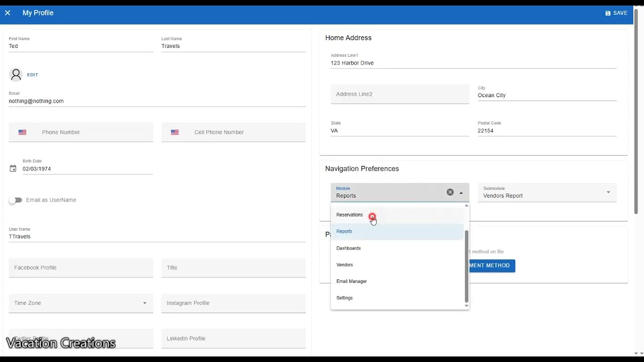Open the Submodule dropdown
Image resolution: width=644 pixels, height=362 pixels.
click(x=608, y=192)
